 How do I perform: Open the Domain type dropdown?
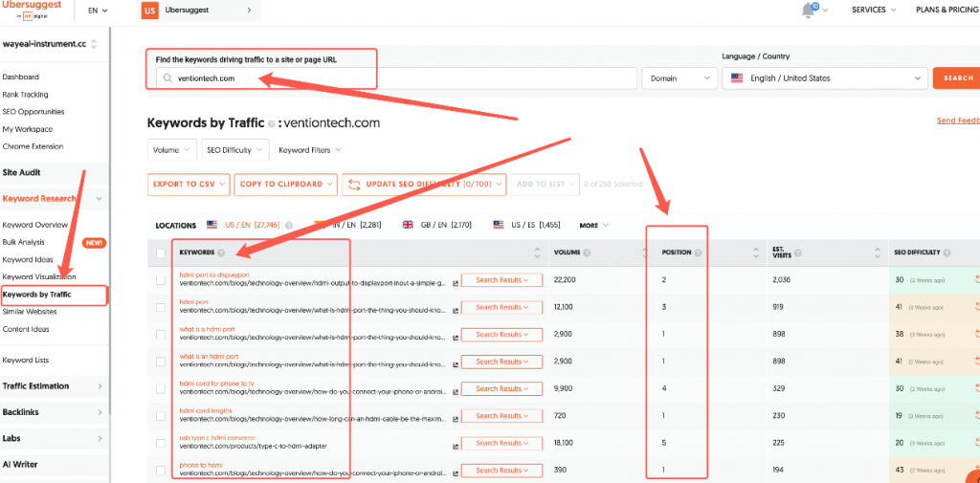click(679, 78)
